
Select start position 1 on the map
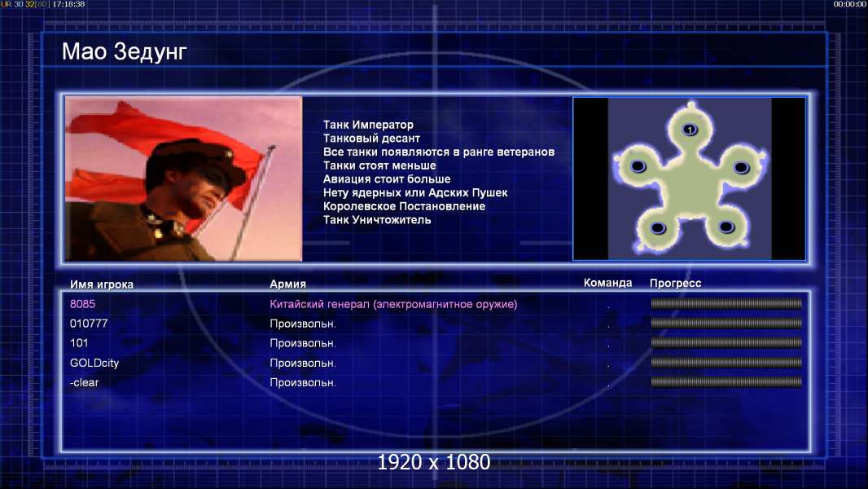coord(690,130)
